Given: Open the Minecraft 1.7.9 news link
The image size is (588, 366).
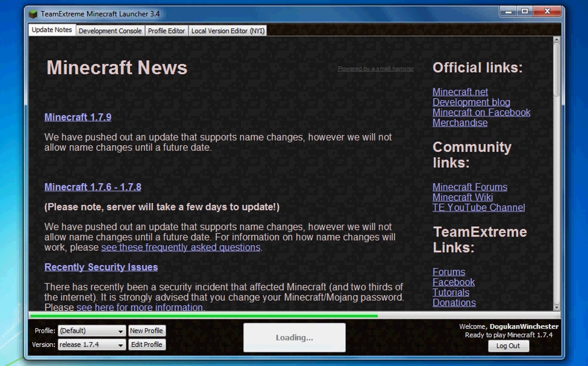Looking at the screenshot, I should pyautogui.click(x=78, y=117).
